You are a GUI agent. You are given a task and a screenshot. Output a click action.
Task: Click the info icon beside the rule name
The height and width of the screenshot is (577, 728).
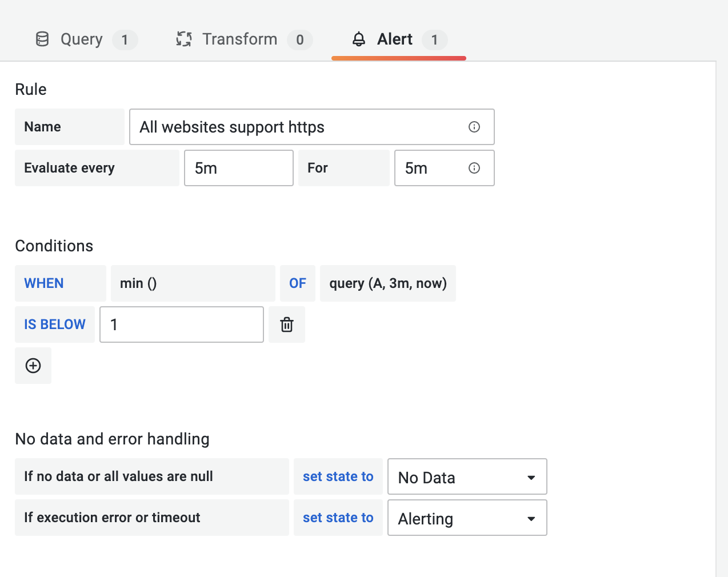click(474, 127)
